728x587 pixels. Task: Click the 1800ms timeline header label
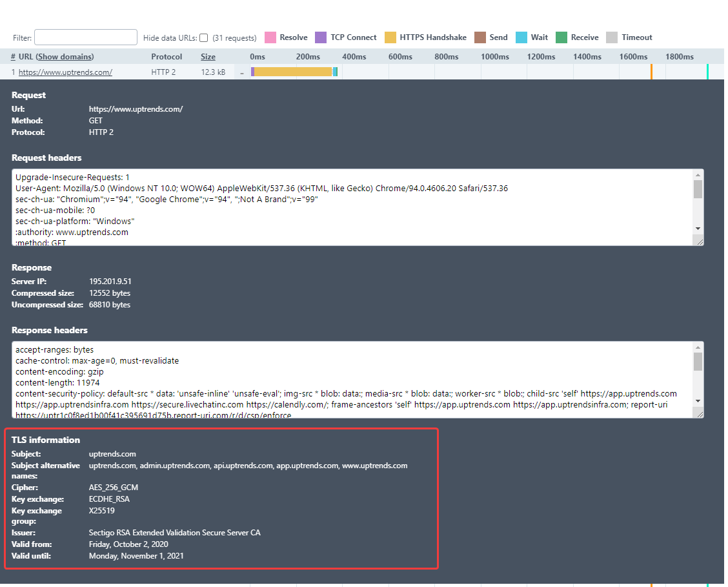679,57
